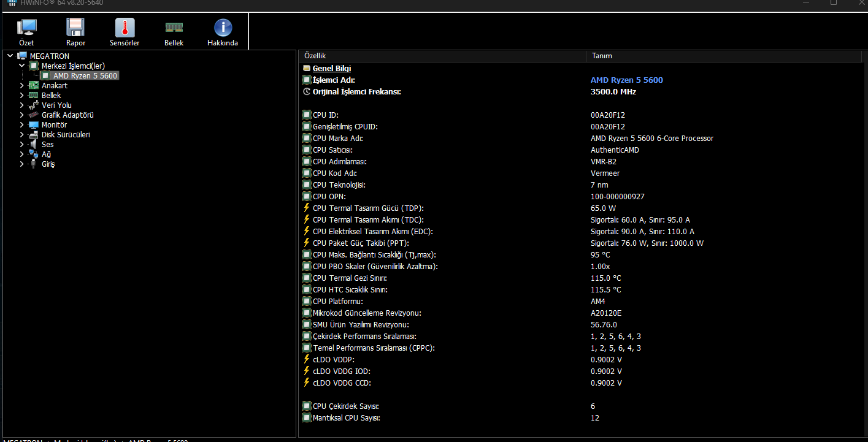This screenshot has height=442, width=868.
Task: Open the Sensörler sensor window
Action: pos(125,32)
